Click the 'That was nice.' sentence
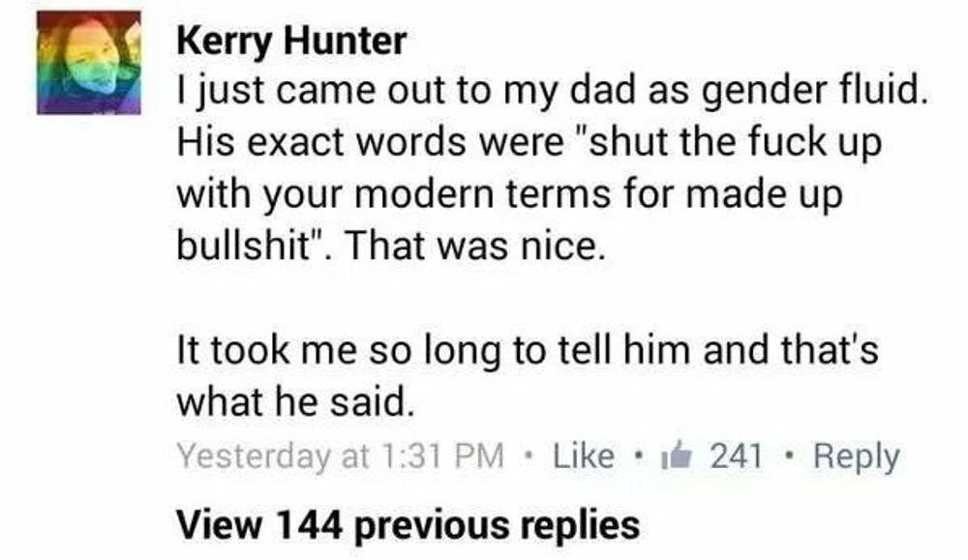 472,246
